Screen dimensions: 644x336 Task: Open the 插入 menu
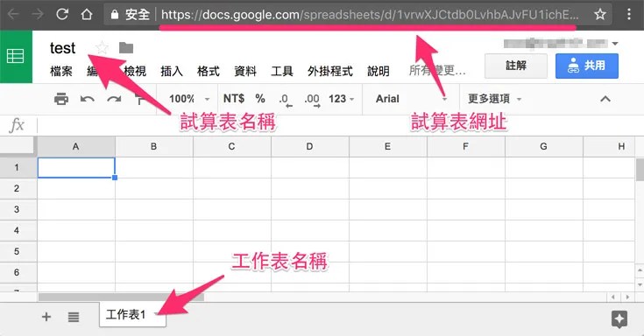pos(171,72)
